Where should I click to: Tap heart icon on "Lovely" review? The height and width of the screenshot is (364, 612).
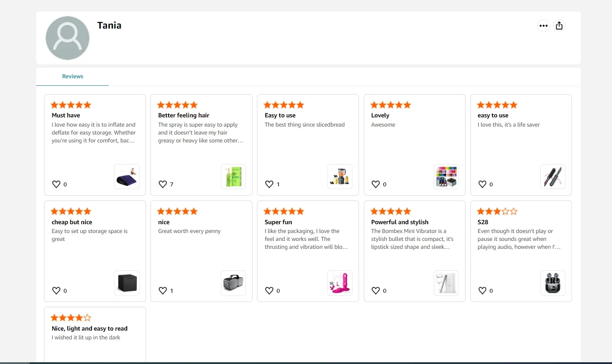(x=376, y=184)
